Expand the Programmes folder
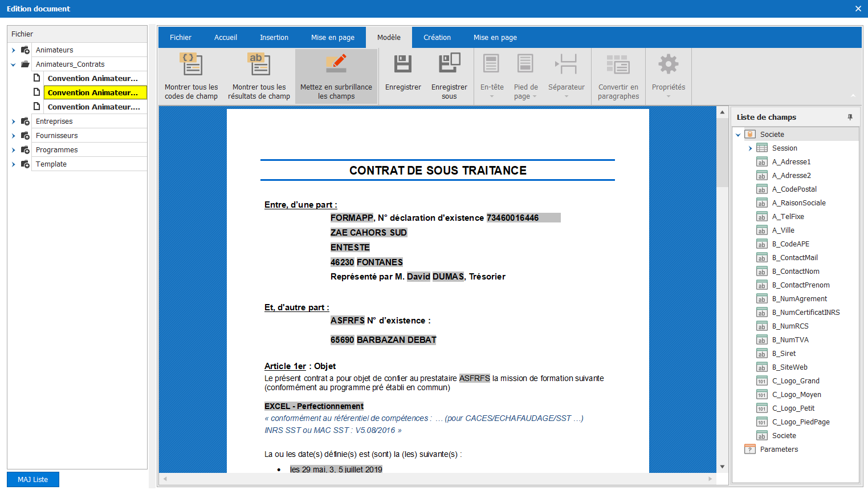The height and width of the screenshot is (494, 868). 14,150
